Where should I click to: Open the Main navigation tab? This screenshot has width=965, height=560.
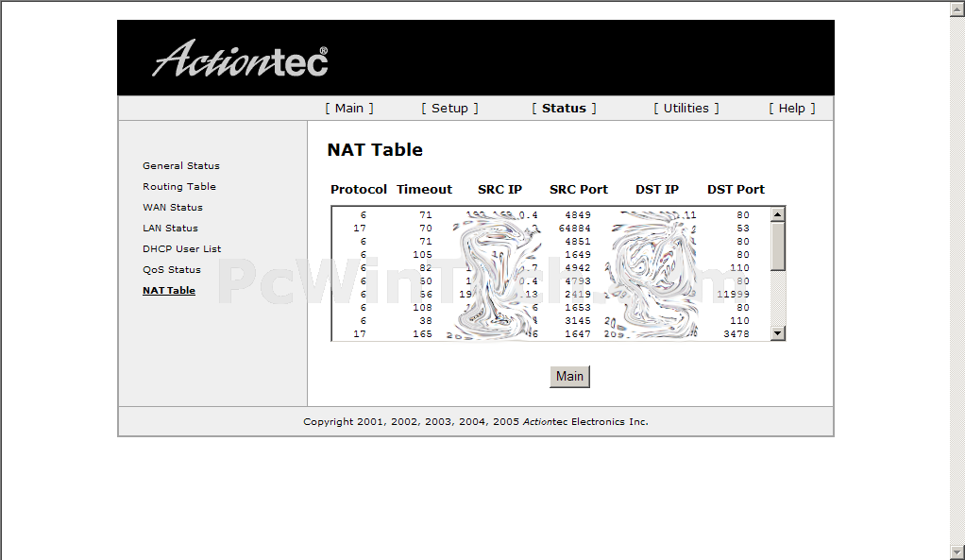coord(349,109)
